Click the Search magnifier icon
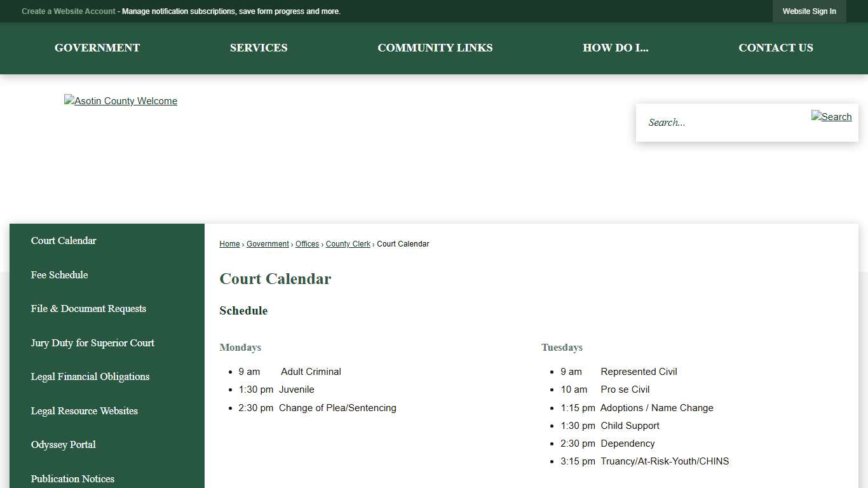 831,117
